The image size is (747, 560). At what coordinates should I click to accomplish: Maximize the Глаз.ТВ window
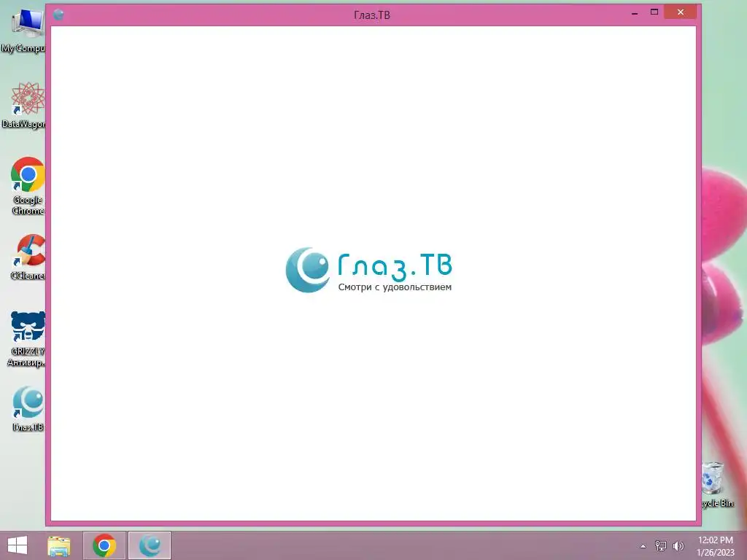tap(654, 12)
